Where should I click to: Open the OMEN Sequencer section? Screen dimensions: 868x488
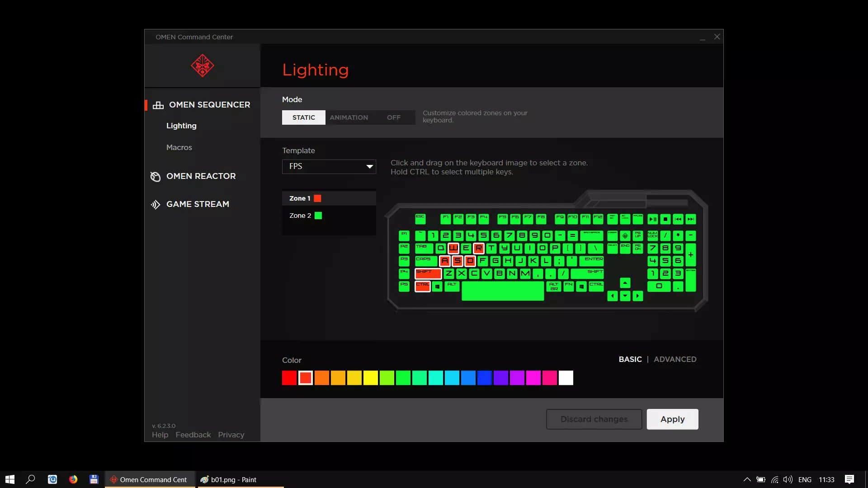209,105
